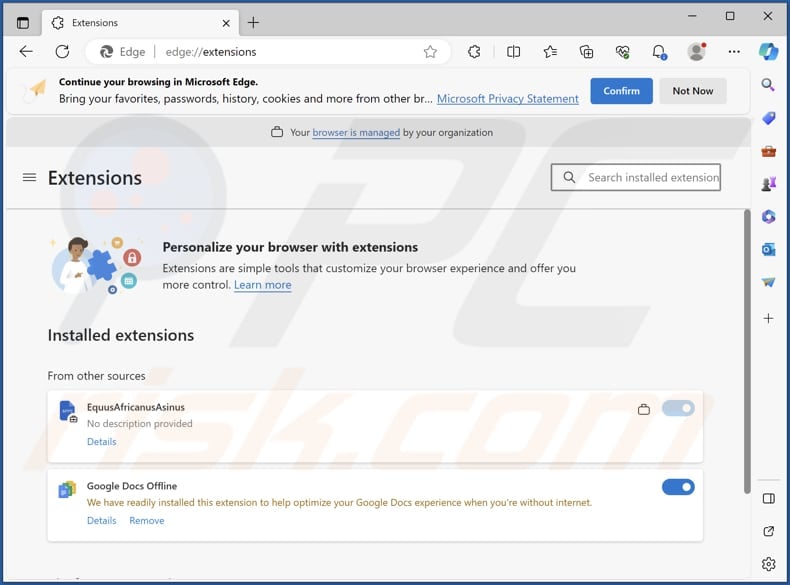Open Details for Google Docs Offline
Screen dimensions: 790x585
coord(102,521)
